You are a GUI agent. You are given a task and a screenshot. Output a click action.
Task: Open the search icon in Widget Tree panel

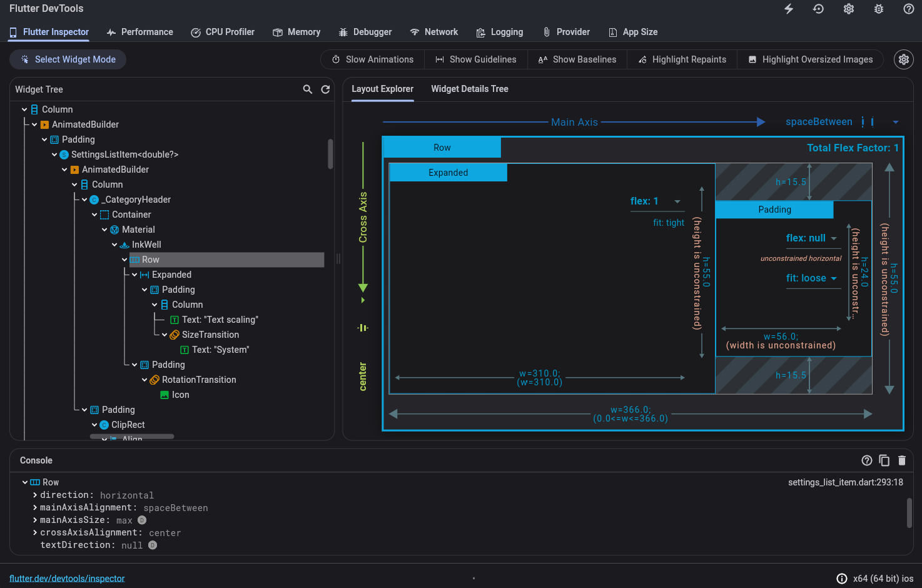[307, 89]
